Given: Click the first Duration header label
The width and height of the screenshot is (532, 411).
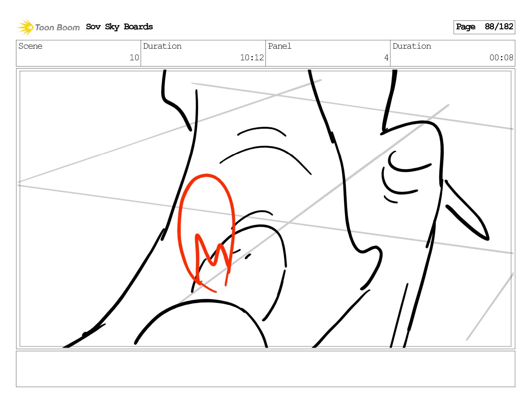Looking at the screenshot, I should pos(162,46).
